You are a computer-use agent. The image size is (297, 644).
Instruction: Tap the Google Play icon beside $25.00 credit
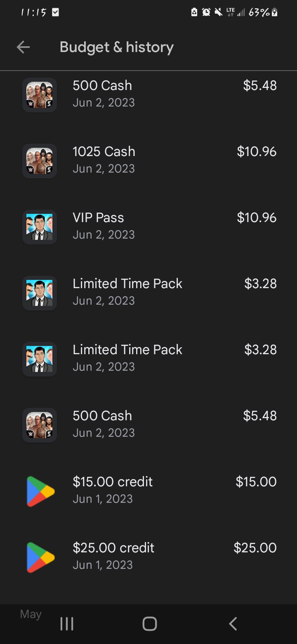[40, 557]
